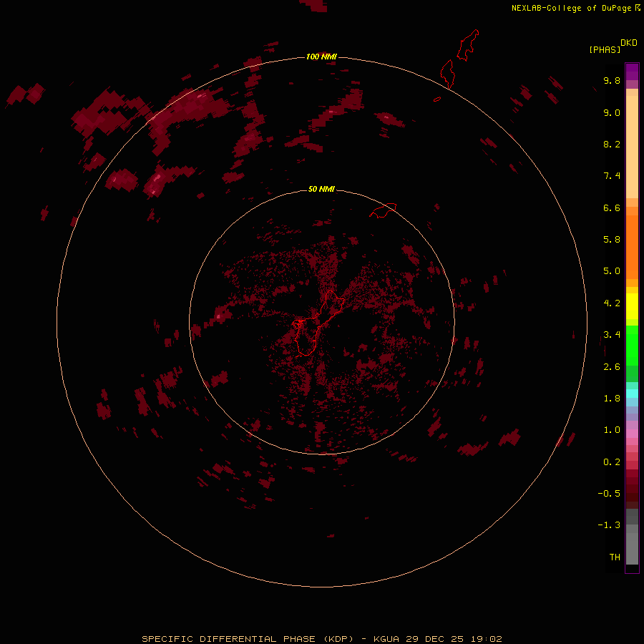Viewport: 644px width, 644px height.
Task: Click the [PHAS] units label
Action: (605, 49)
